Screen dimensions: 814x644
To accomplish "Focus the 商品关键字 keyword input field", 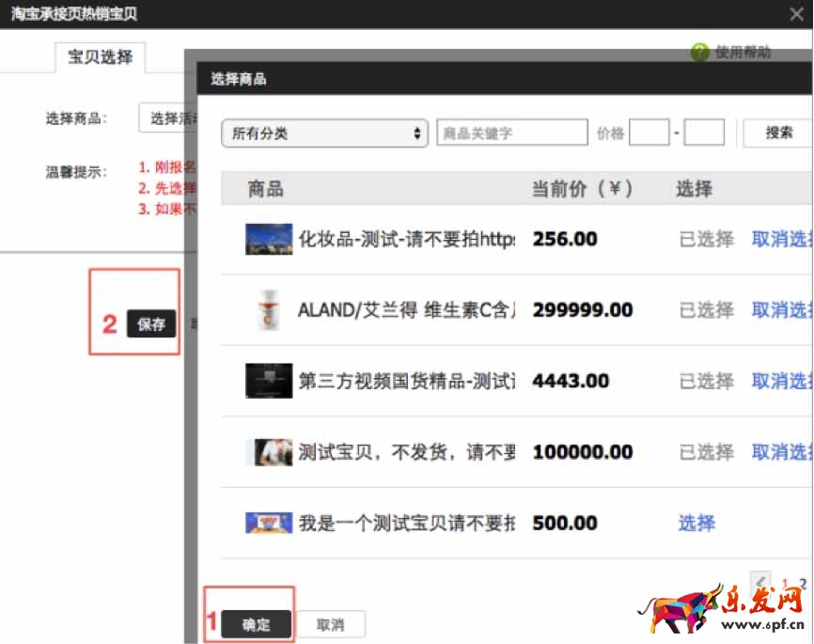I will tap(511, 134).
